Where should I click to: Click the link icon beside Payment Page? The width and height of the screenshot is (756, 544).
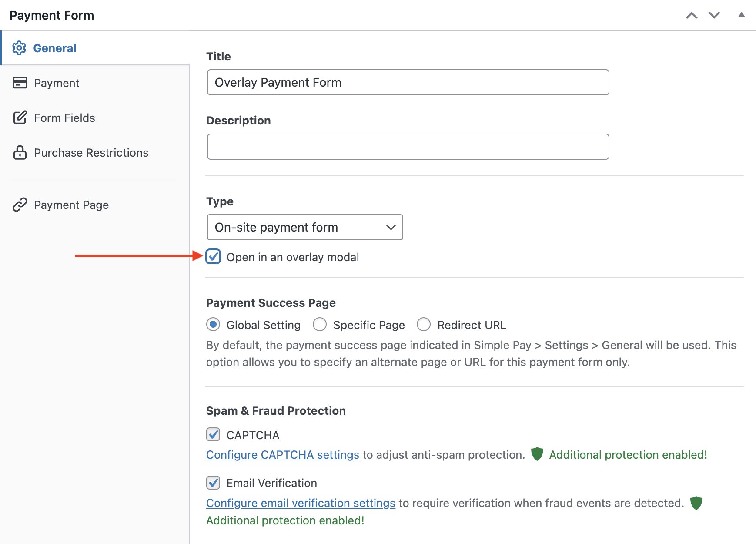pos(20,205)
